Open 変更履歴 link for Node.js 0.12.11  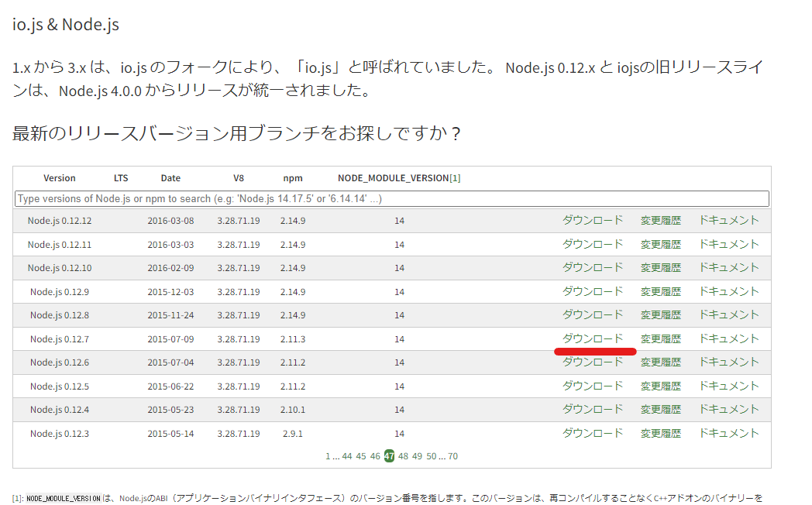[660, 244]
